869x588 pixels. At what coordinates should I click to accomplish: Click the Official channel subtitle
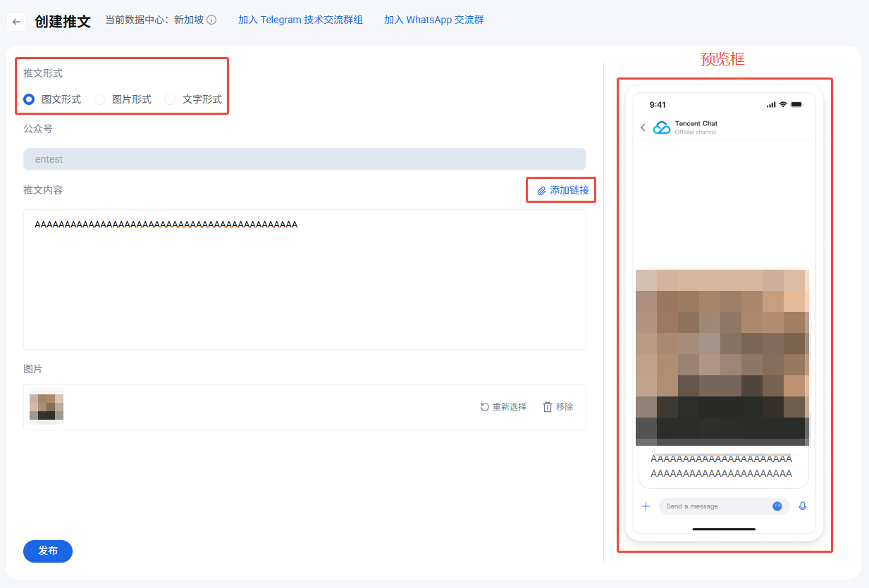tap(696, 132)
